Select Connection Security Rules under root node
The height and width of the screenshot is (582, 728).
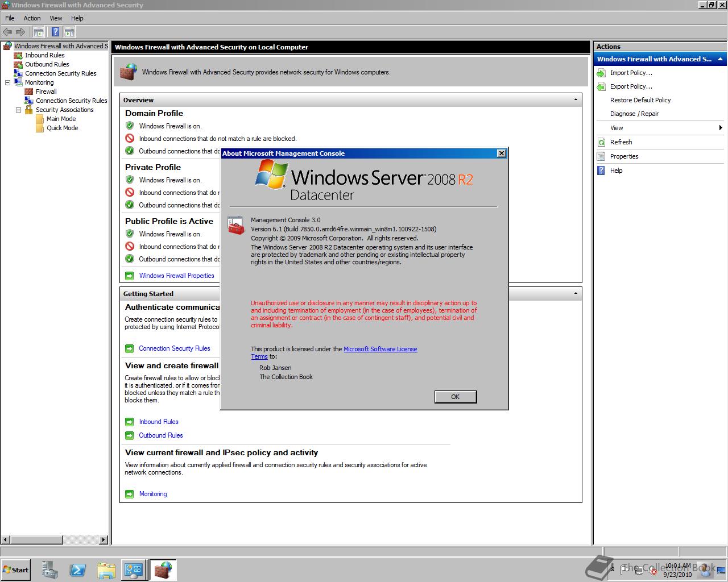(x=60, y=73)
